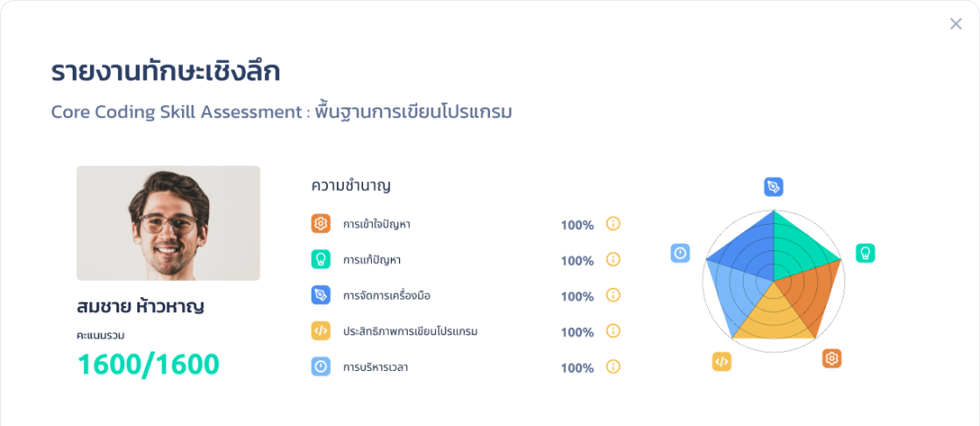980x426 pixels.
Task: Open info tooltip for การแก้ปัญหา score
Action: [613, 260]
